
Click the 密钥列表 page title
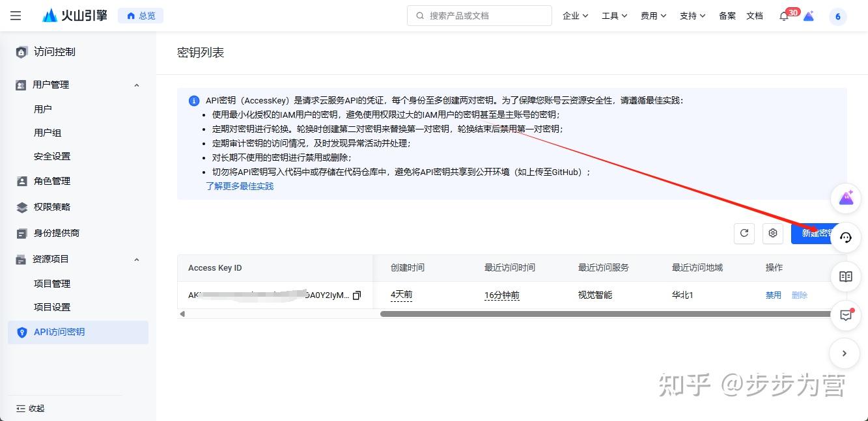(x=201, y=53)
